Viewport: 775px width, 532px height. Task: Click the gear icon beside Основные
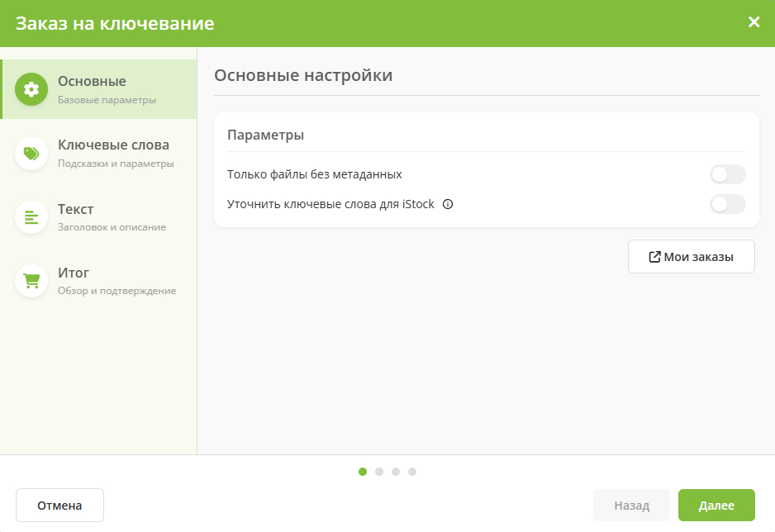tap(31, 89)
